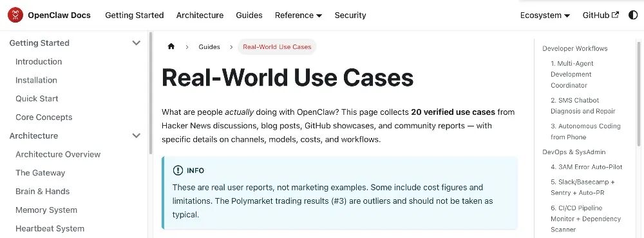644x238 pixels.
Task: Click Real-World Use Cases breadcrumb pill
Action: pos(277,47)
